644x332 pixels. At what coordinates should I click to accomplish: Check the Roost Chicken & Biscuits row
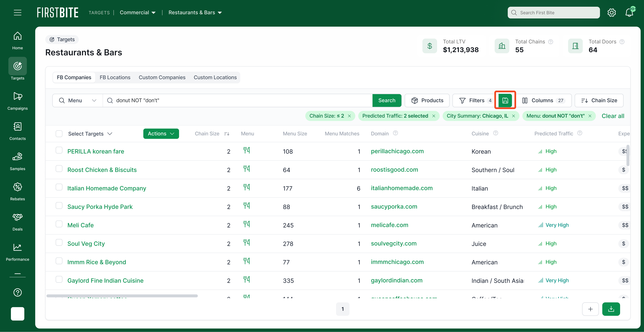[x=59, y=169]
